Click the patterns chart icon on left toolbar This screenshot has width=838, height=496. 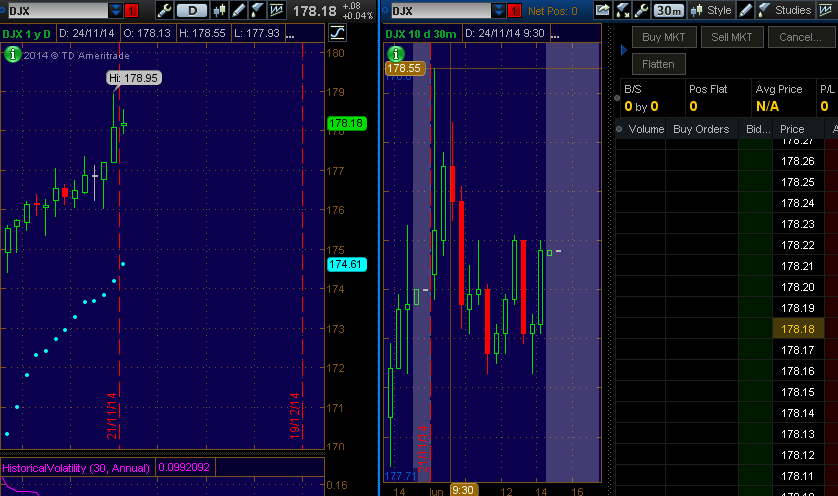pyautogui.click(x=277, y=11)
